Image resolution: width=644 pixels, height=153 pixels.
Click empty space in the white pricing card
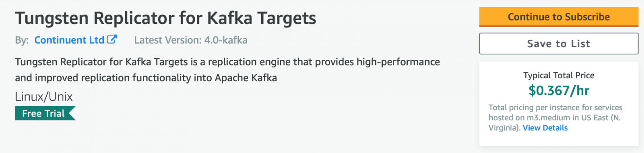[x=559, y=139]
